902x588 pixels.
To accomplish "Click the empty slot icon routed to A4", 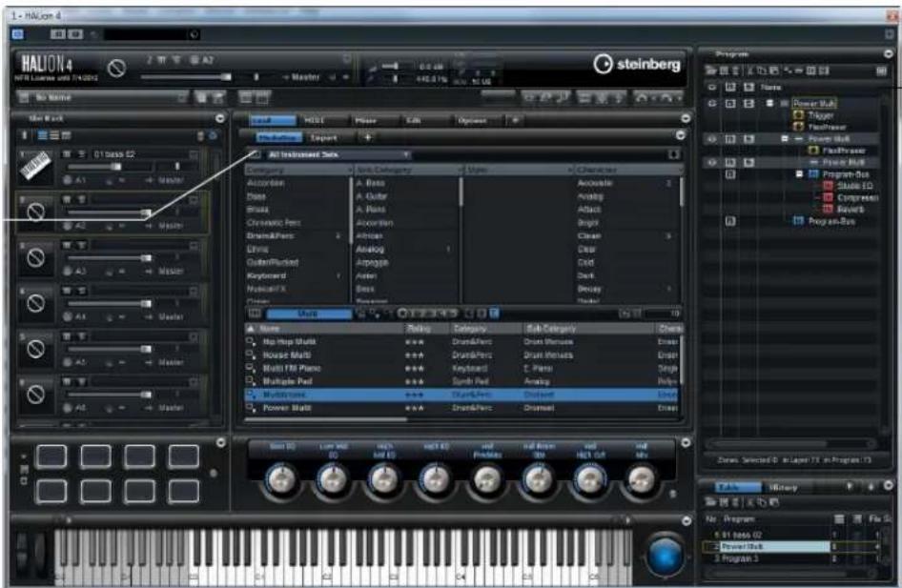I will 35,303.
